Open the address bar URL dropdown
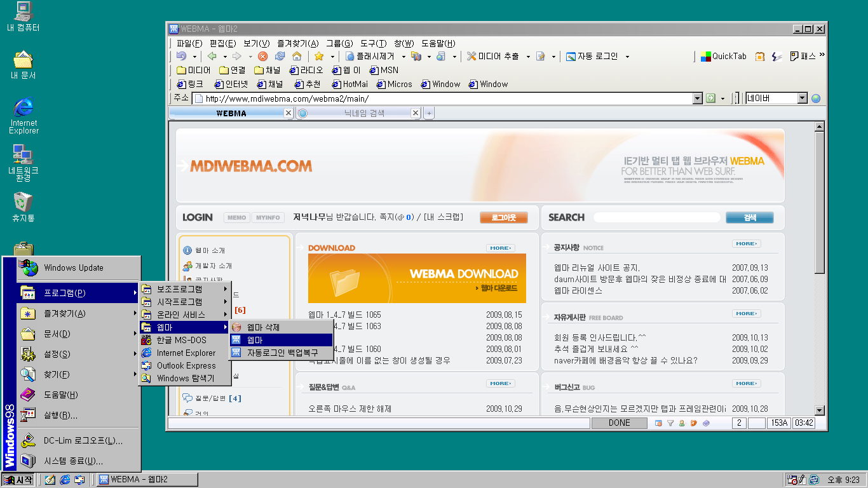868x488 pixels. click(x=698, y=98)
